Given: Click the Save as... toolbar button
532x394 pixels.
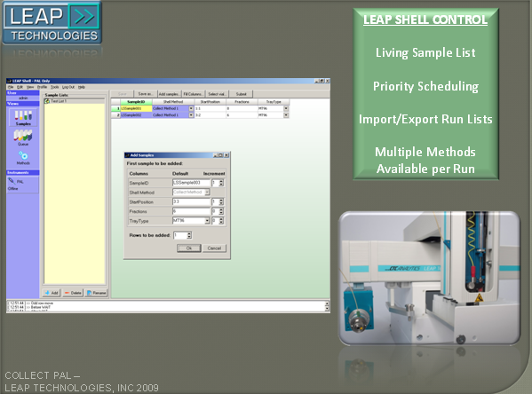Looking at the screenshot, I should click(146, 94).
